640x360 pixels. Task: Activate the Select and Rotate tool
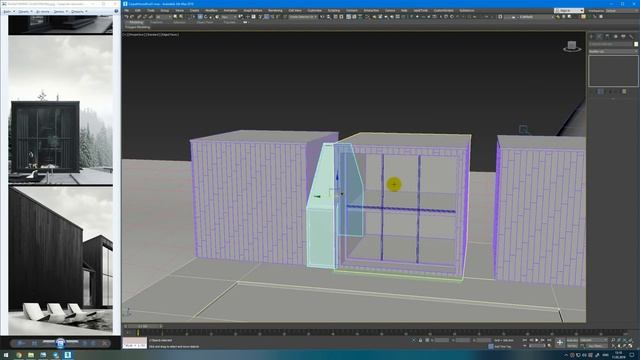(206, 17)
